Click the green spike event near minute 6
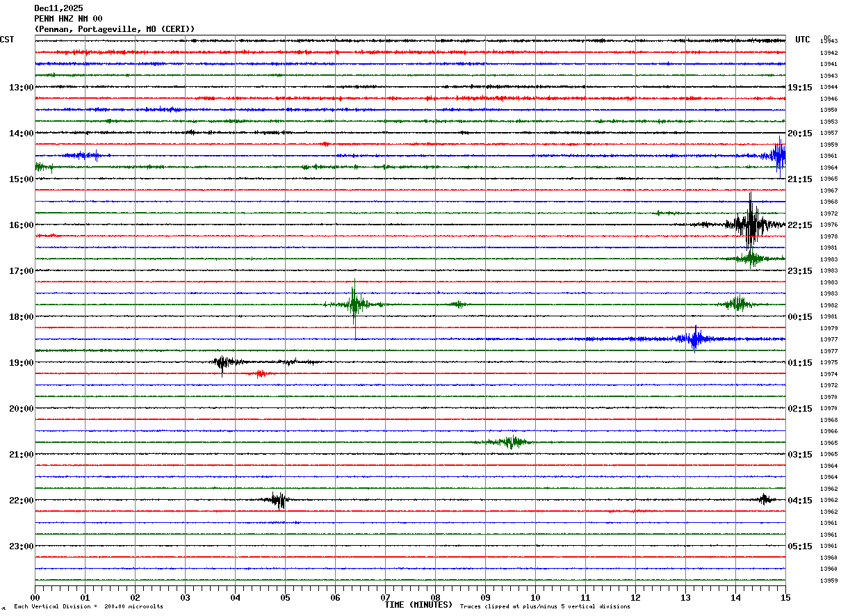The height and width of the screenshot is (616, 841). click(354, 304)
